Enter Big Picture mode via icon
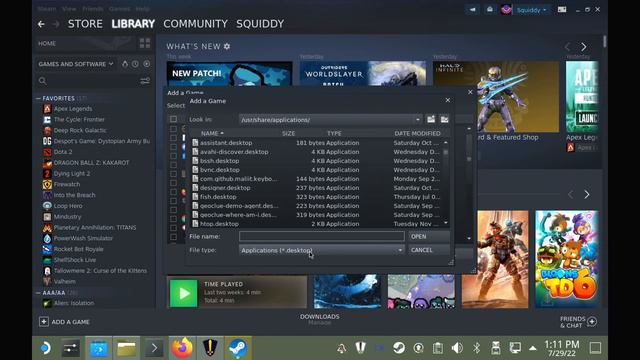Viewport: 640px width, 360px height. tap(562, 9)
